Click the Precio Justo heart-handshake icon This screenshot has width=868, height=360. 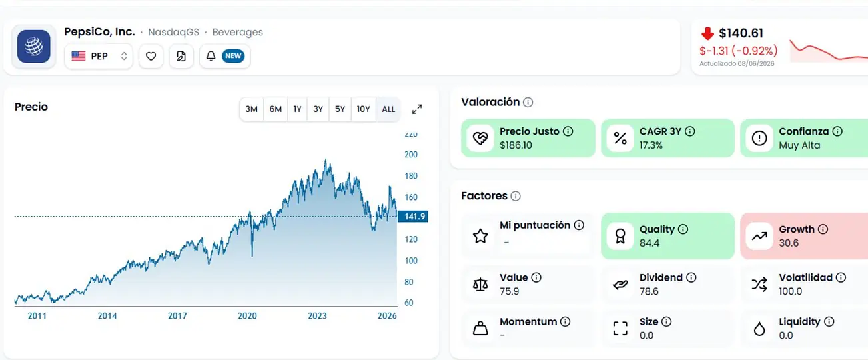(x=480, y=139)
